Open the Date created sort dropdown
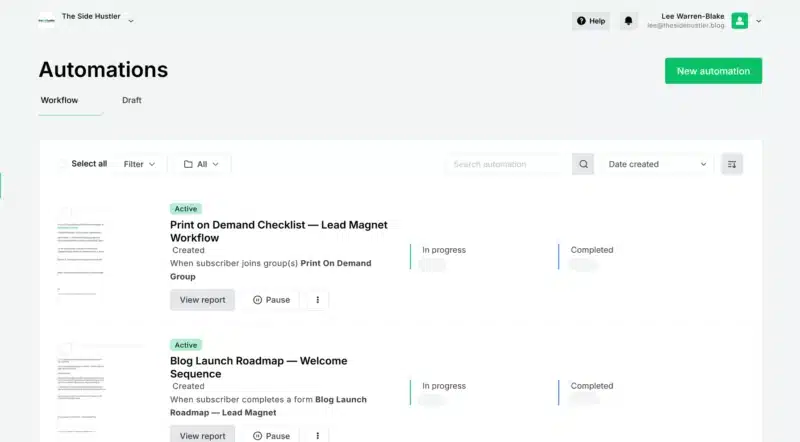This screenshot has width=800, height=442. coord(658,164)
